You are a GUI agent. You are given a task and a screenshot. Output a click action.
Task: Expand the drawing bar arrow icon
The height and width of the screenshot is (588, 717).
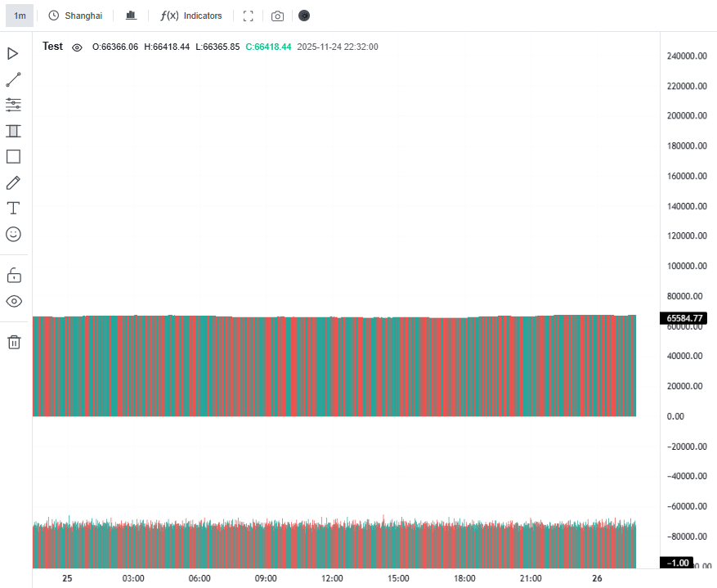[x=13, y=53]
